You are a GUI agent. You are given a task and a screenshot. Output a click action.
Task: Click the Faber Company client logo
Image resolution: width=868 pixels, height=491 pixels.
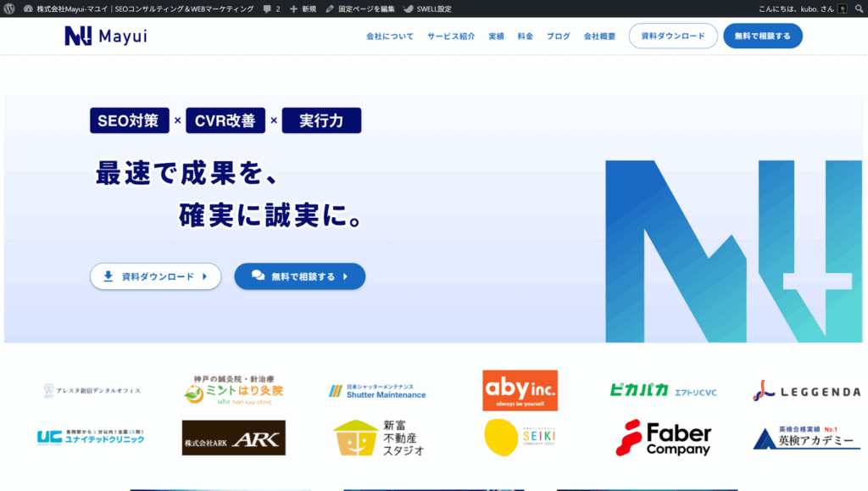coord(663,438)
